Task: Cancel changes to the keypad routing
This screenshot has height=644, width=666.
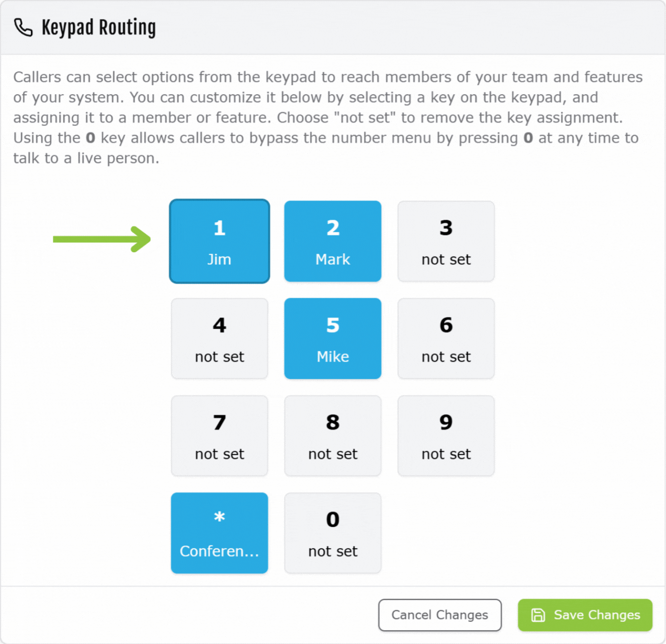Action: 440,615
